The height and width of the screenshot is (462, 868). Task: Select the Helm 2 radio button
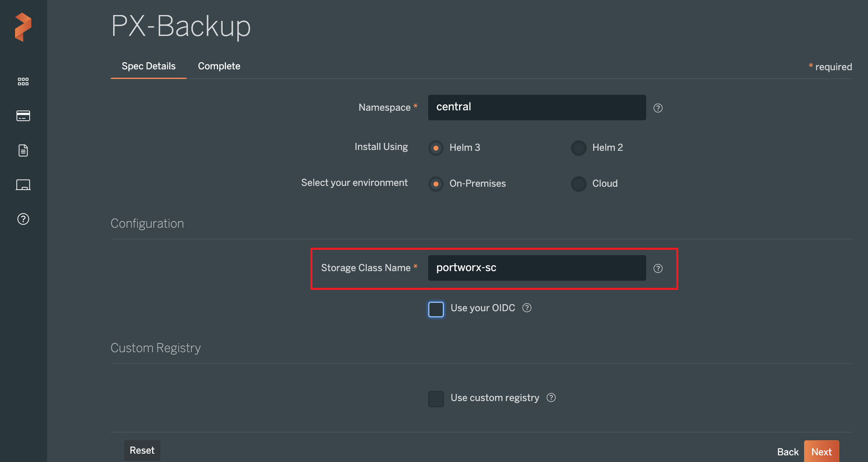pos(579,148)
